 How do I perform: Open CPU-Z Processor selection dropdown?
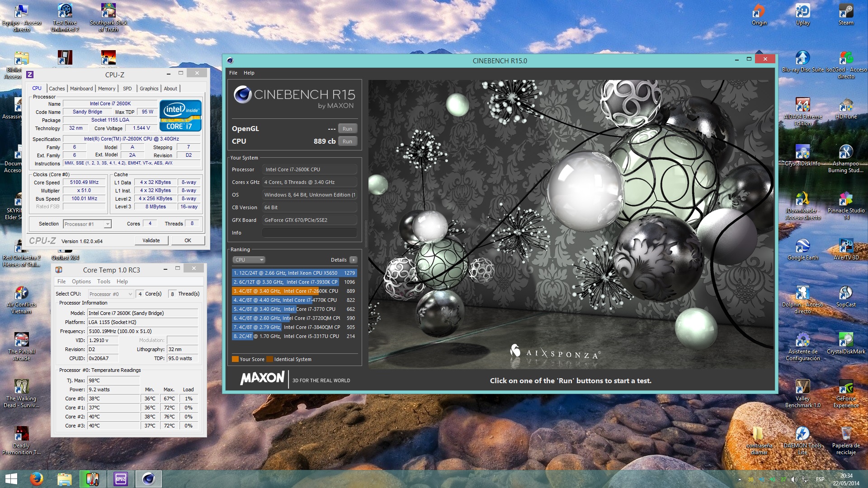pyautogui.click(x=87, y=224)
